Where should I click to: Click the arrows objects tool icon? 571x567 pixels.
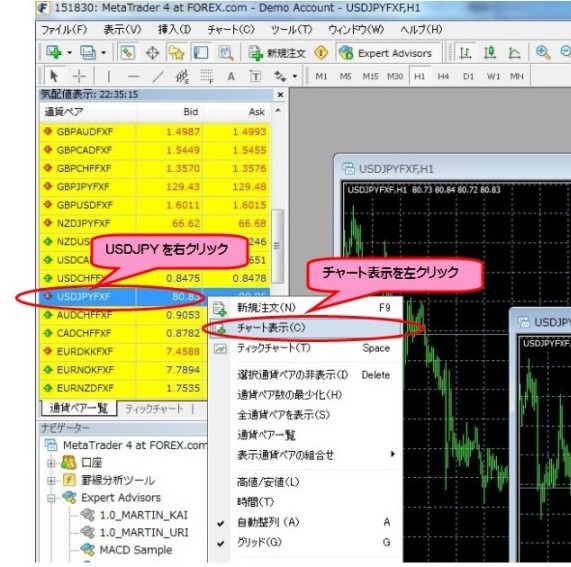click(x=280, y=76)
